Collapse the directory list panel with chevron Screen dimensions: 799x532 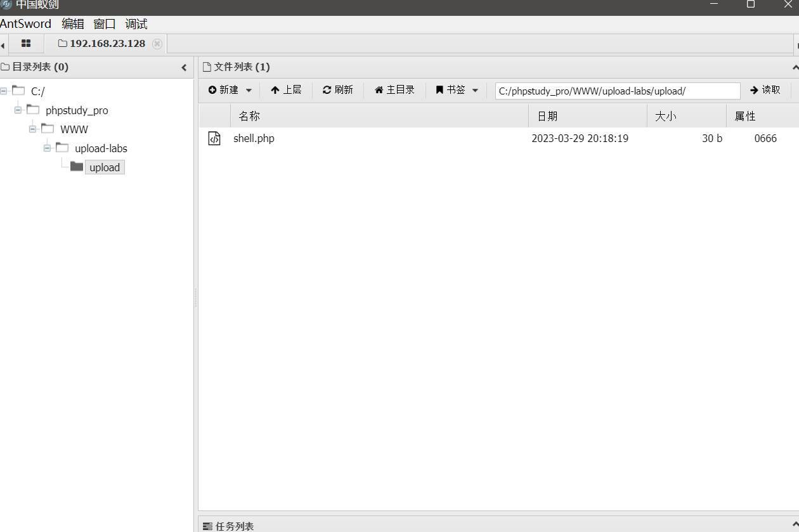point(184,67)
